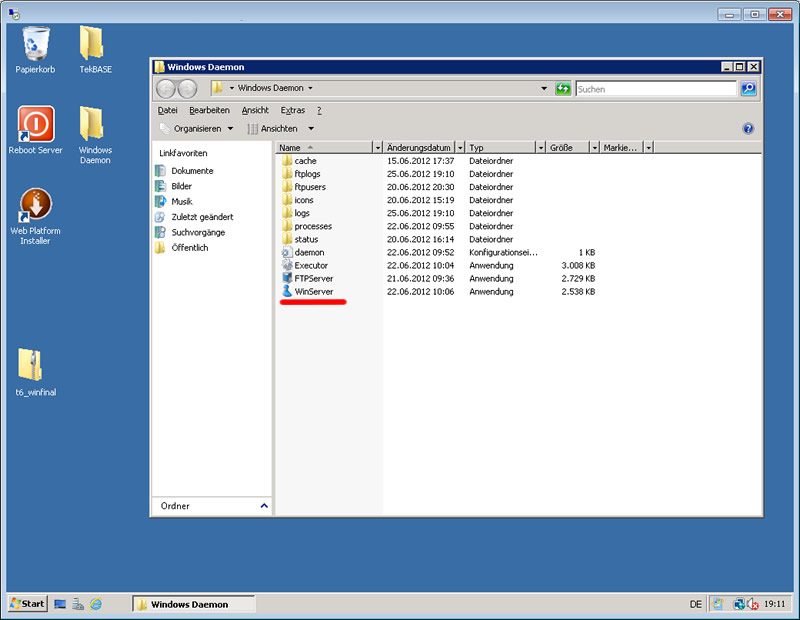
Task: Sort by the Größe column header
Action: coord(568,147)
